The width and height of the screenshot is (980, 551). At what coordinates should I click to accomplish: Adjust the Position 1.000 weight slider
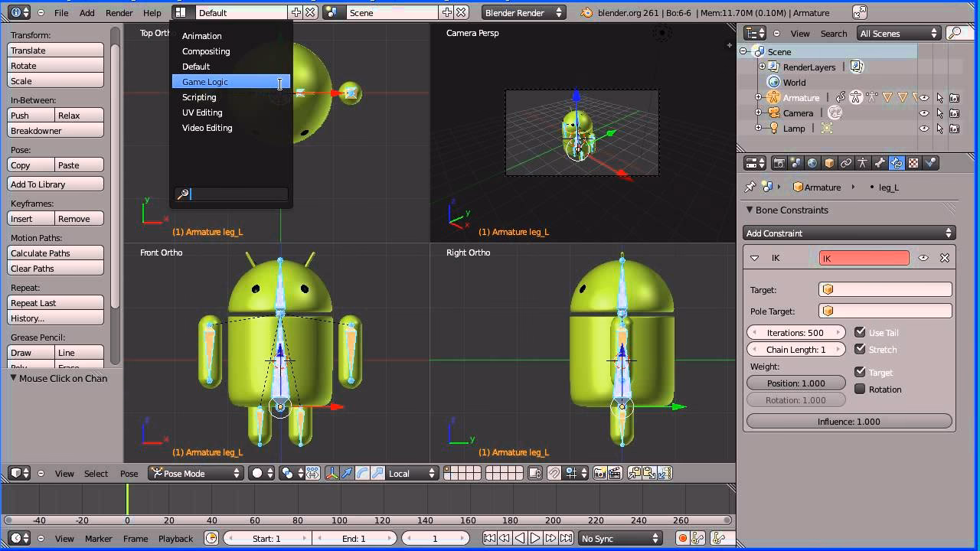[796, 383]
